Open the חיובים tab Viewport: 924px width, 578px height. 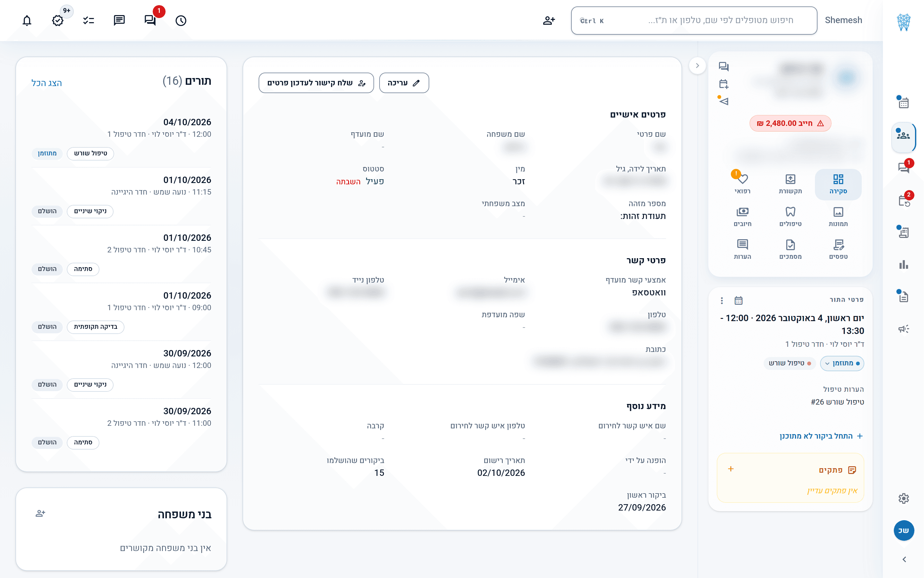click(742, 217)
